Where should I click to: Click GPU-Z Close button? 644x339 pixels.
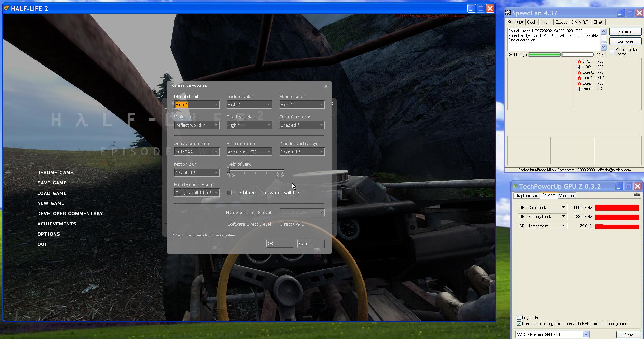[x=628, y=335]
